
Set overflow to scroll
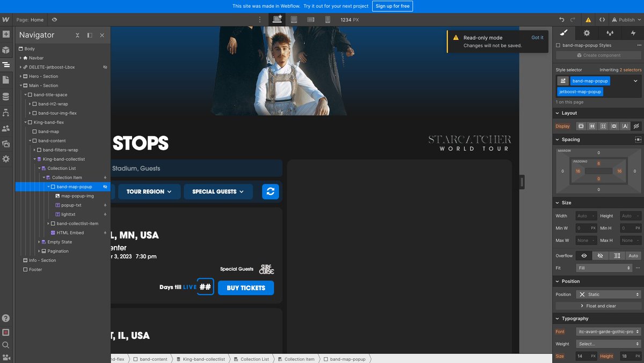coord(617,256)
